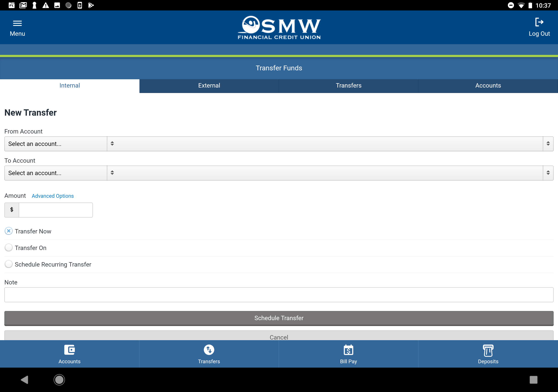Tap the Gmail notification icon
Image resolution: width=558 pixels, height=392 pixels.
[23, 5]
